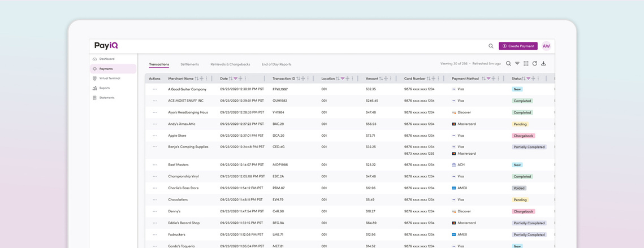644x248 pixels.
Task: Open actions menu for Fudruckers row
Action: point(155,234)
